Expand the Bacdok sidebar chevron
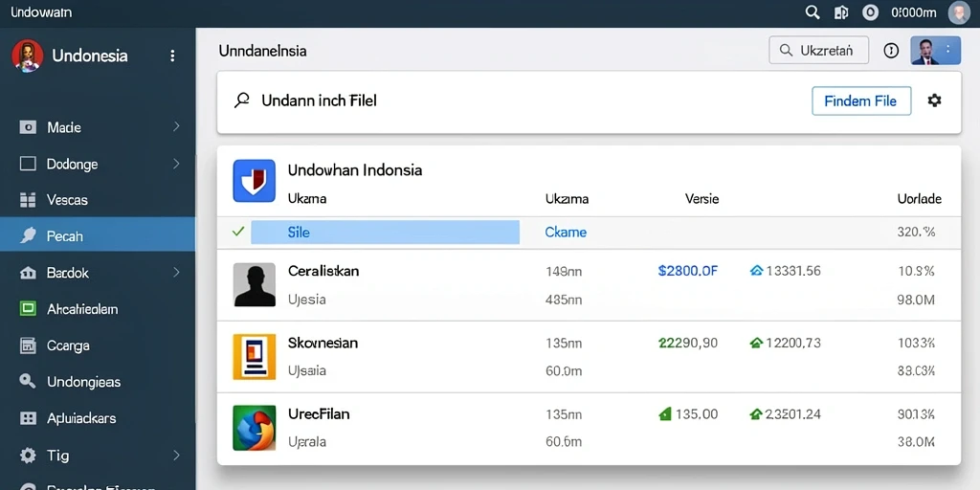Viewport: 980px width, 490px height. pos(176,272)
